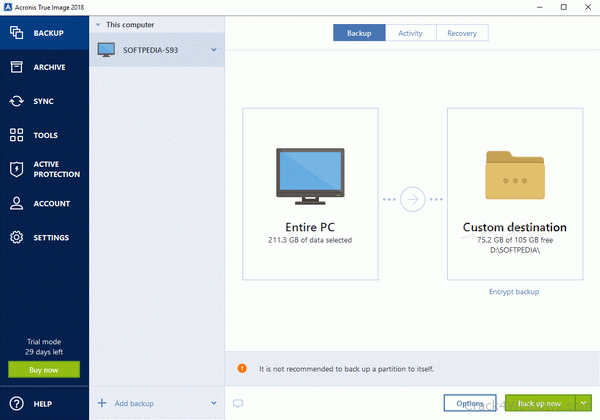The height and width of the screenshot is (420, 600).
Task: Click the D:\SOFTPEDIA\ path text
Action: pos(515,250)
